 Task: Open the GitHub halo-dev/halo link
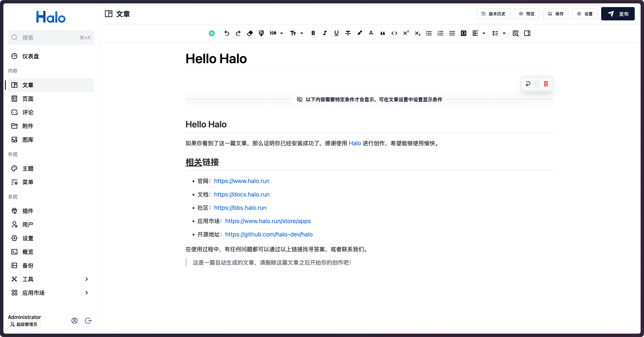tap(269, 234)
